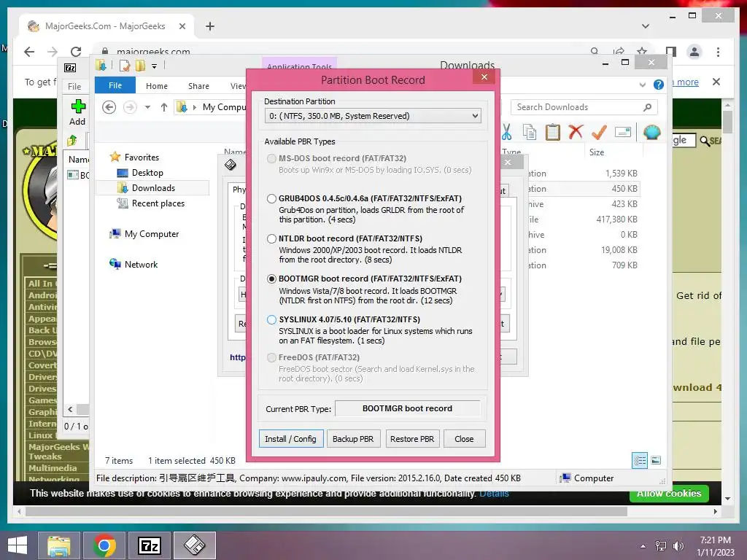Viewport: 747px width, 560px height.
Task: Switch to details view icon
Action: pos(639,460)
